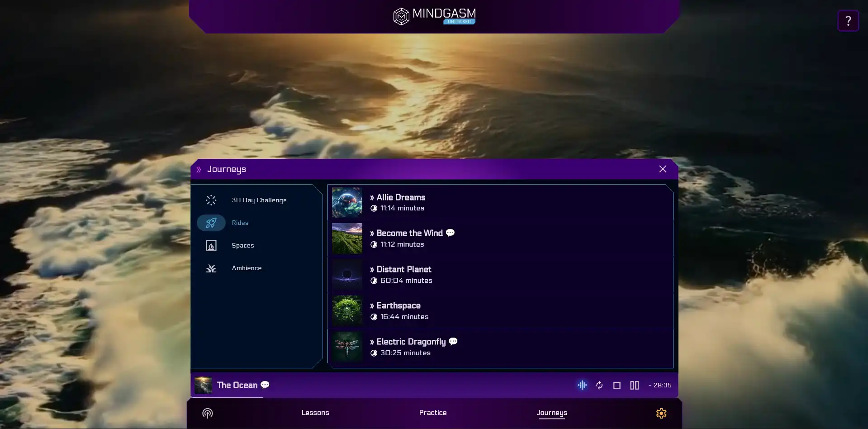Switch to the Lessons tab
This screenshot has height=429, width=868.
[315, 413]
